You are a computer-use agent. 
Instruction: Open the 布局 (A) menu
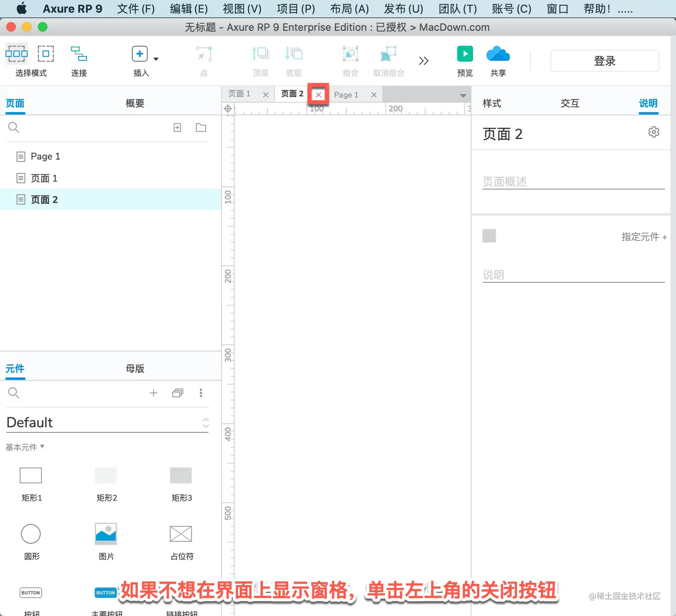point(350,9)
